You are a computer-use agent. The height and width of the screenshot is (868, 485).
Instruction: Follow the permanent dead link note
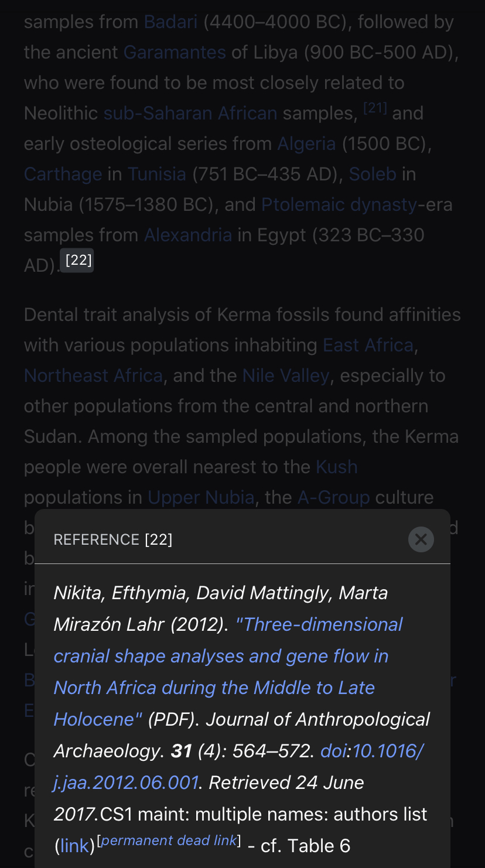[x=168, y=840]
